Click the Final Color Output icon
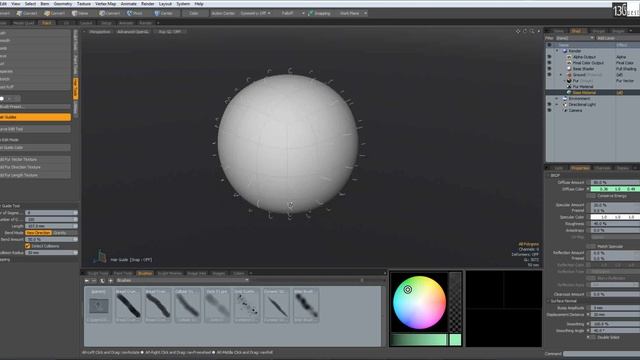The height and width of the screenshot is (360, 640). coord(569,63)
